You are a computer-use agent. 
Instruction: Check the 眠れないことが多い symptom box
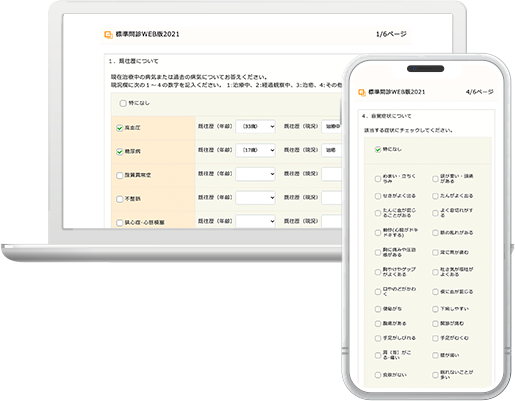coord(435,375)
